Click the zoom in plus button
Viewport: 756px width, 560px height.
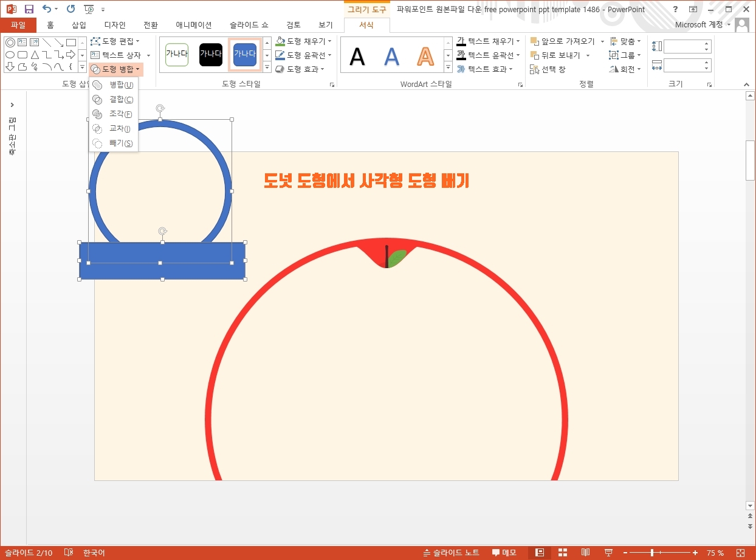coord(695,553)
